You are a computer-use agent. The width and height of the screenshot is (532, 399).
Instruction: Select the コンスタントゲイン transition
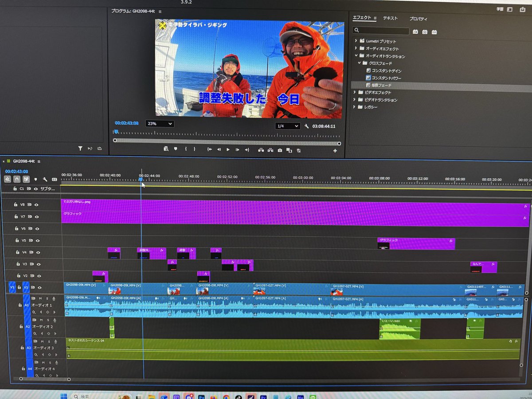click(x=386, y=71)
